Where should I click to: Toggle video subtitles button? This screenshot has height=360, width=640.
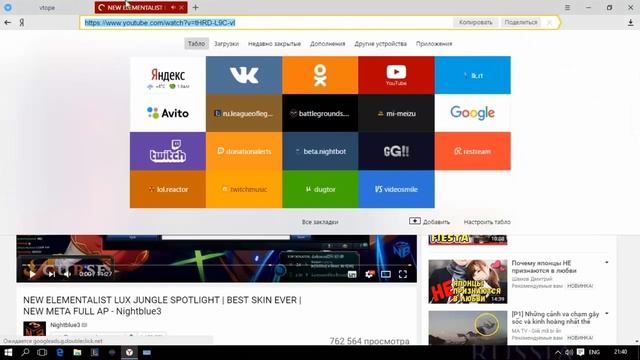click(x=352, y=274)
